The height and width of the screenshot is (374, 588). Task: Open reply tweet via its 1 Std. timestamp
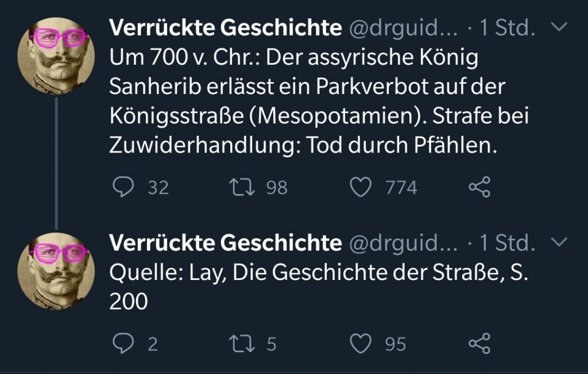507,243
